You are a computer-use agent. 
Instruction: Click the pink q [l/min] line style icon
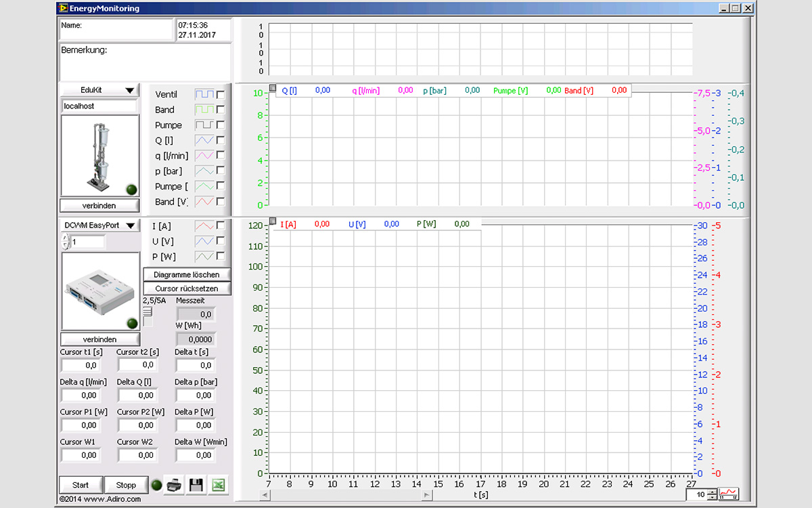point(204,156)
